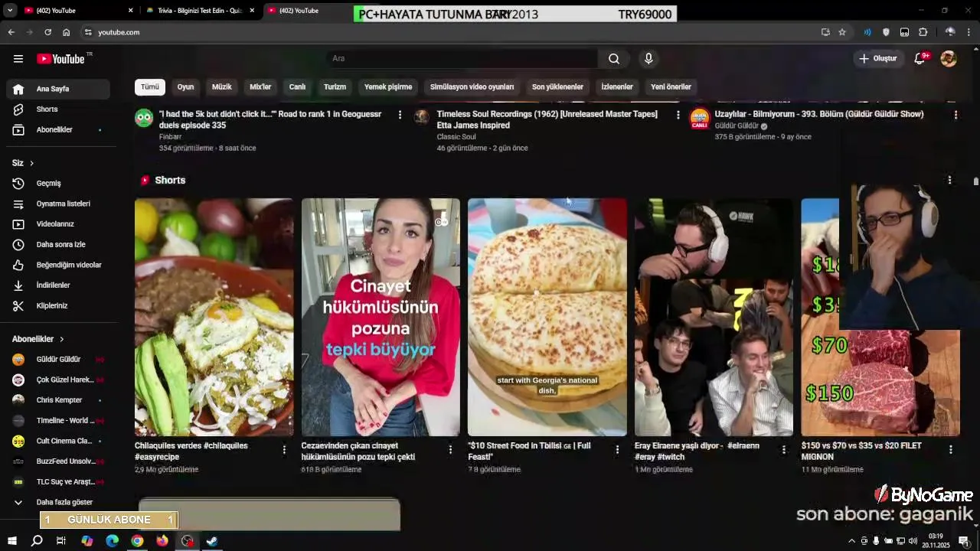This screenshot has height=551, width=980.
Task: Click the search magnifier button
Action: (x=614, y=59)
